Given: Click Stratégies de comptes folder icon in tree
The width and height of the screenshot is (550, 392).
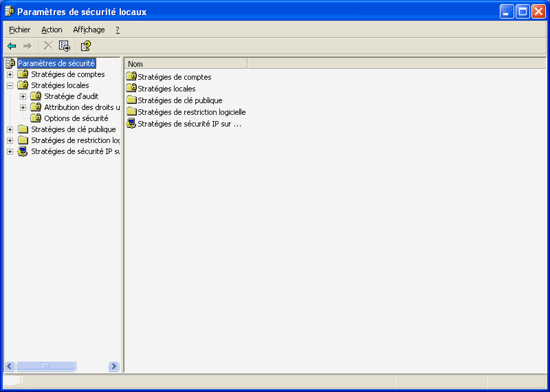Looking at the screenshot, I should 23,74.
